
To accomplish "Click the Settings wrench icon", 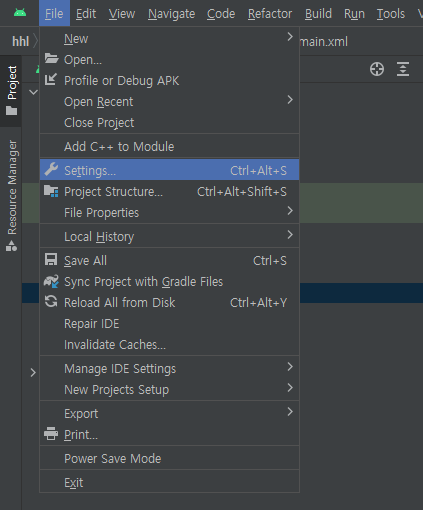I will click(51, 169).
